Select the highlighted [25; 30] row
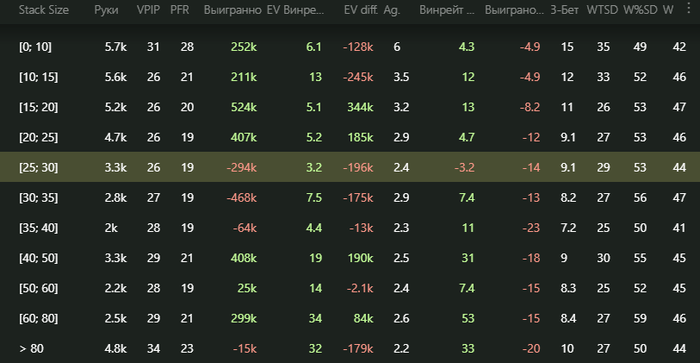The width and height of the screenshot is (700, 363). pos(350,167)
